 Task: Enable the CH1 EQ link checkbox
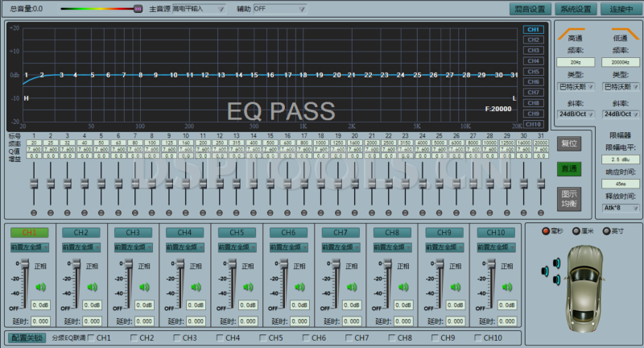91,338
